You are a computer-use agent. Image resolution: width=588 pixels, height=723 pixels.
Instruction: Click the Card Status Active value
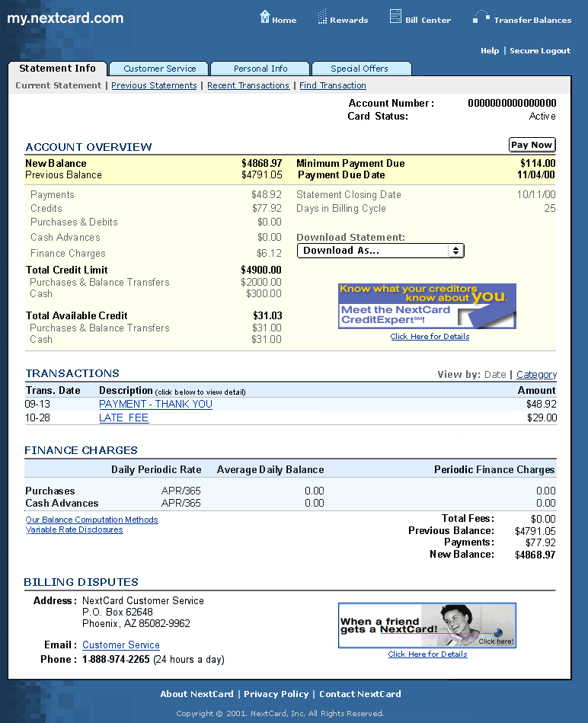(542, 117)
